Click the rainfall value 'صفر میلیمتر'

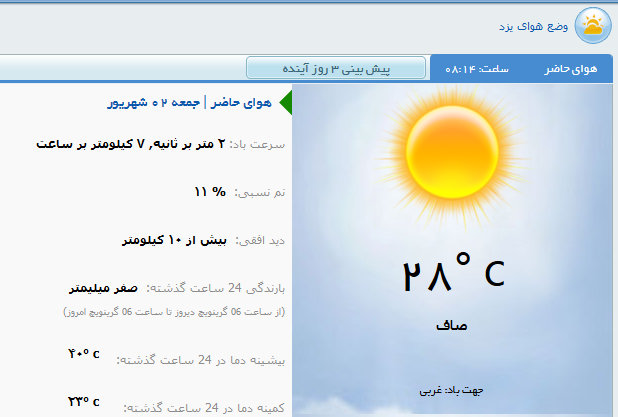(103, 288)
